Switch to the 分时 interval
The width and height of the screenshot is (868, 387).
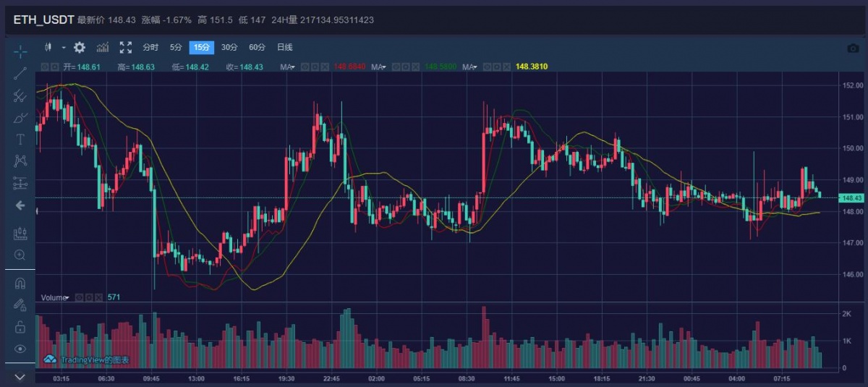click(150, 47)
